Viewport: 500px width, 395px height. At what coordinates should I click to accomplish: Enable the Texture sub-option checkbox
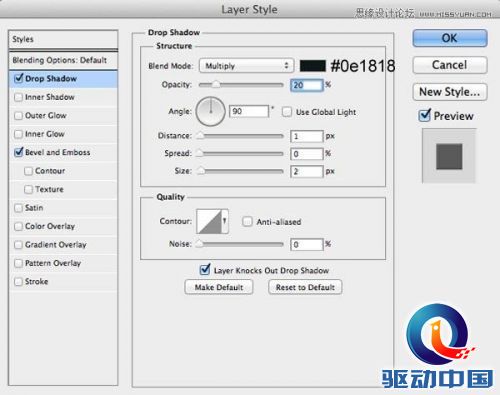pos(28,189)
